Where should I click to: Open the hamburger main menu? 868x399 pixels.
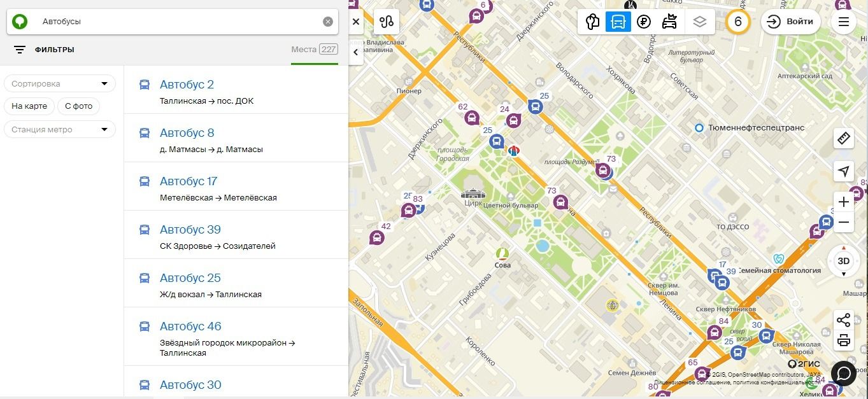tap(844, 22)
